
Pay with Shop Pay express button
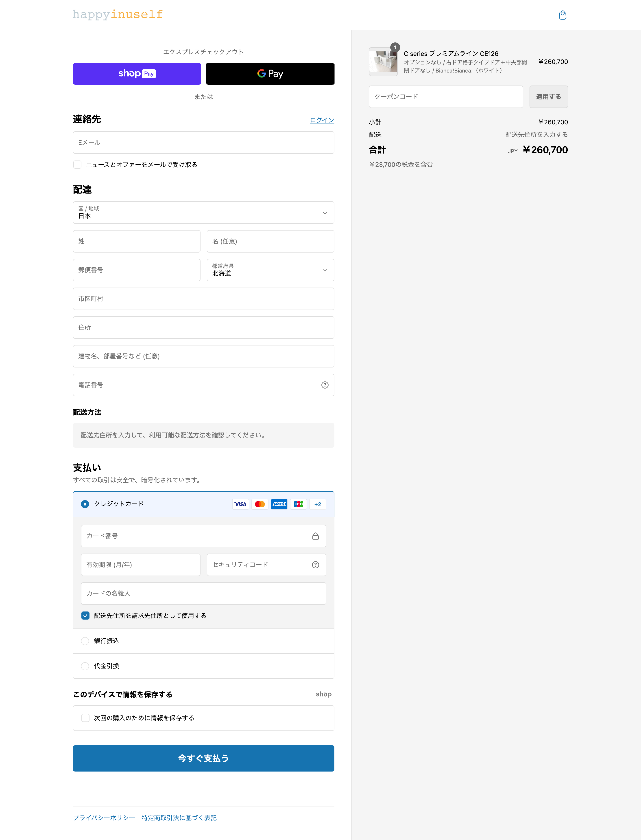pyautogui.click(x=137, y=74)
